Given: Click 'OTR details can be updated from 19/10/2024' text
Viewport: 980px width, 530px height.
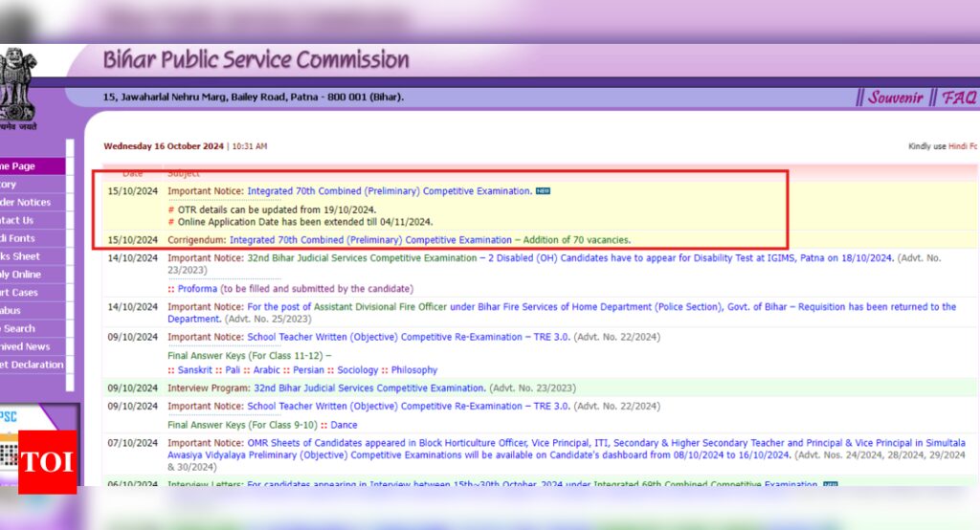Looking at the screenshot, I should click(277, 210).
